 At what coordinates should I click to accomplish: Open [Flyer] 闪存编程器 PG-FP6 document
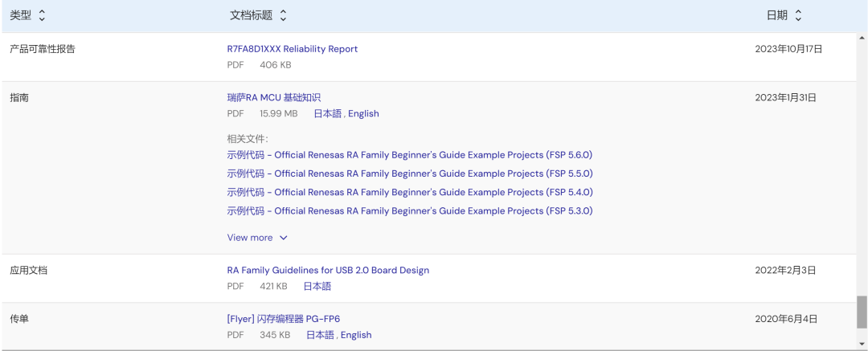(289, 319)
